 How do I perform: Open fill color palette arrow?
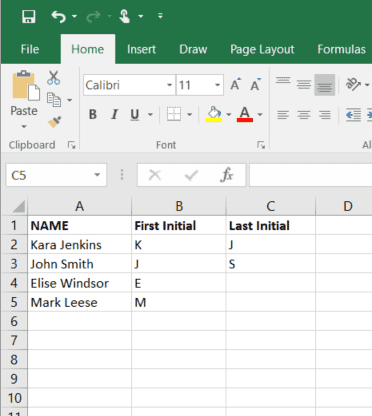point(229,115)
